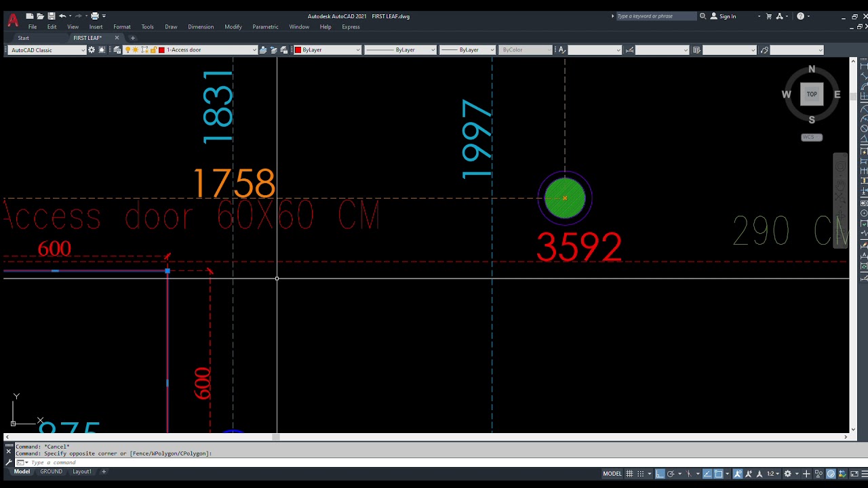Toggle Isolate Objects in status bar
The width and height of the screenshot is (868, 488).
click(x=818, y=474)
